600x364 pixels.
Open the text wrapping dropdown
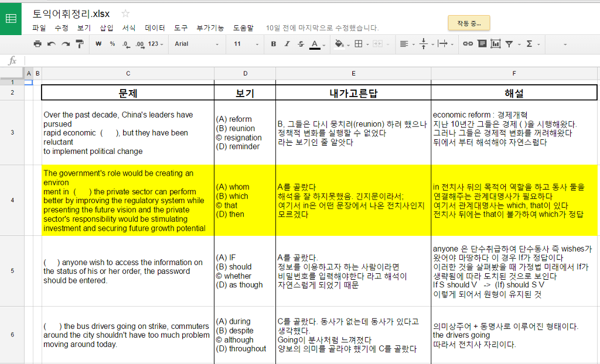445,44
